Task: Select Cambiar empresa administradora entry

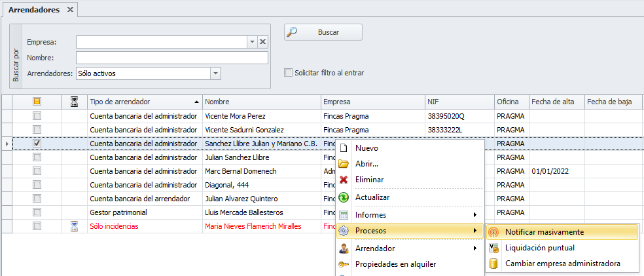Action: 562,264
